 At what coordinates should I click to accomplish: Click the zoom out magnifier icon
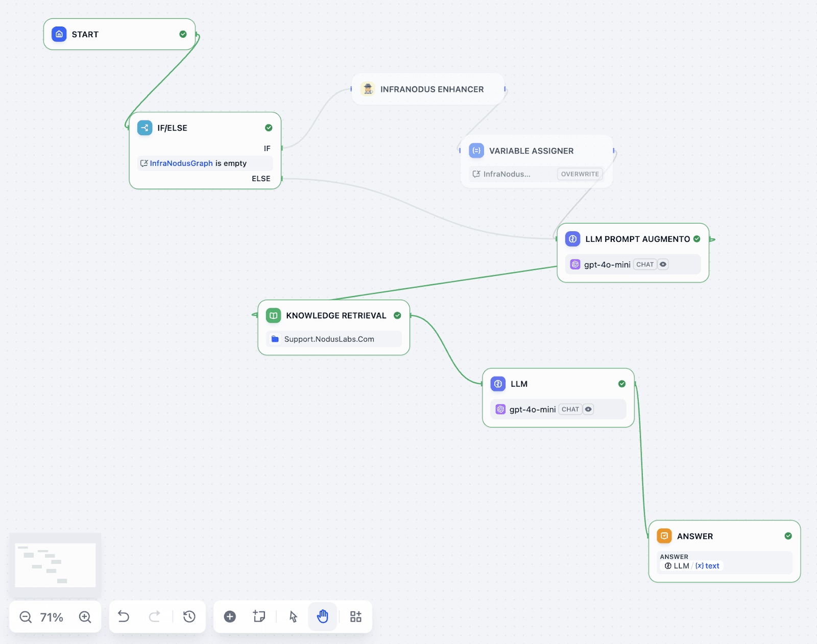(x=26, y=617)
